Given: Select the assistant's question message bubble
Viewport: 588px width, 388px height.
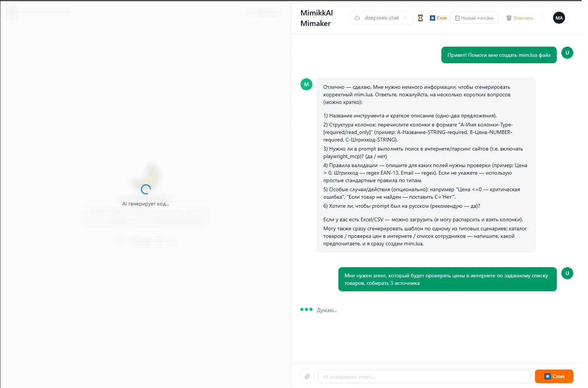Looking at the screenshot, I should (426, 165).
